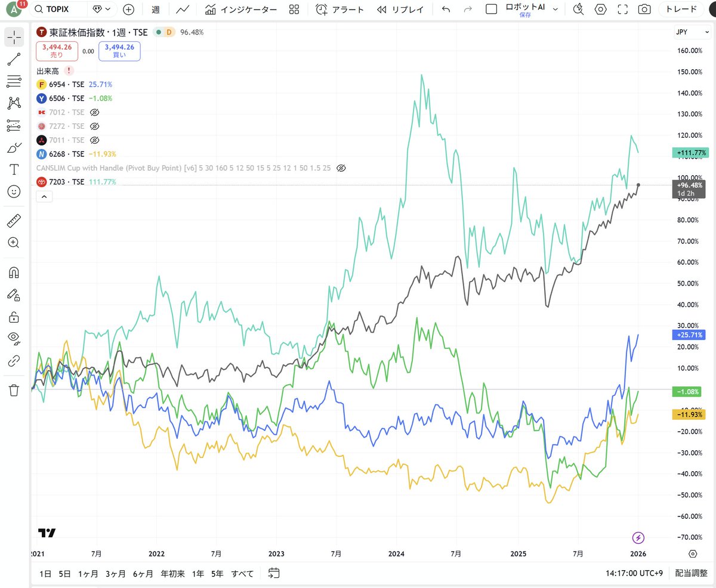
Task: Click the 14:17:00 UTC+9 timezone clock
Action: coord(634,574)
